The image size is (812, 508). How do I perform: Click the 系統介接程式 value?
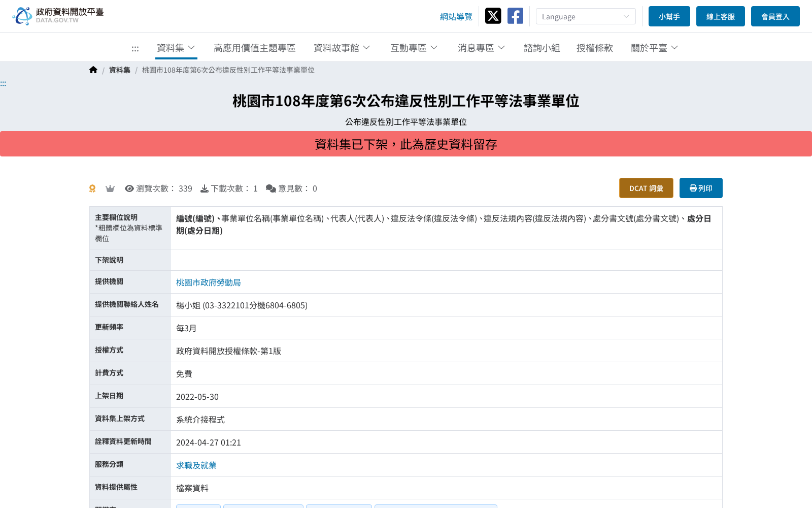click(200, 420)
